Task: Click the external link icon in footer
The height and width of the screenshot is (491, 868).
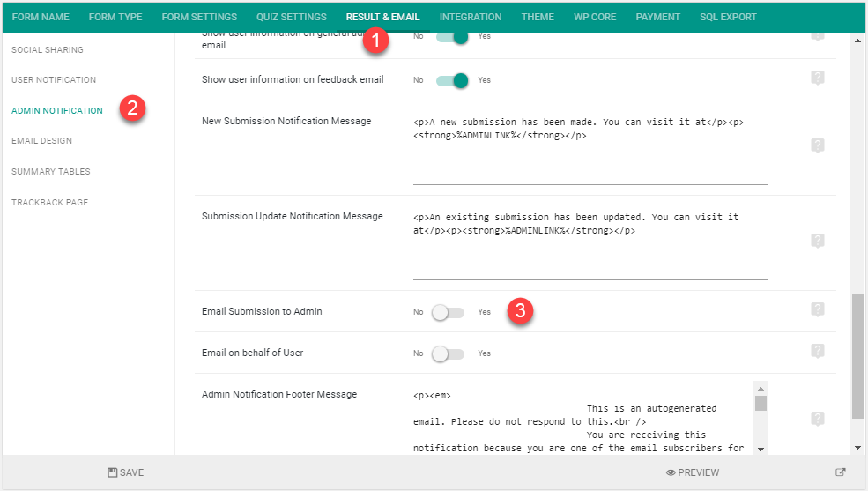Action: pyautogui.click(x=841, y=472)
